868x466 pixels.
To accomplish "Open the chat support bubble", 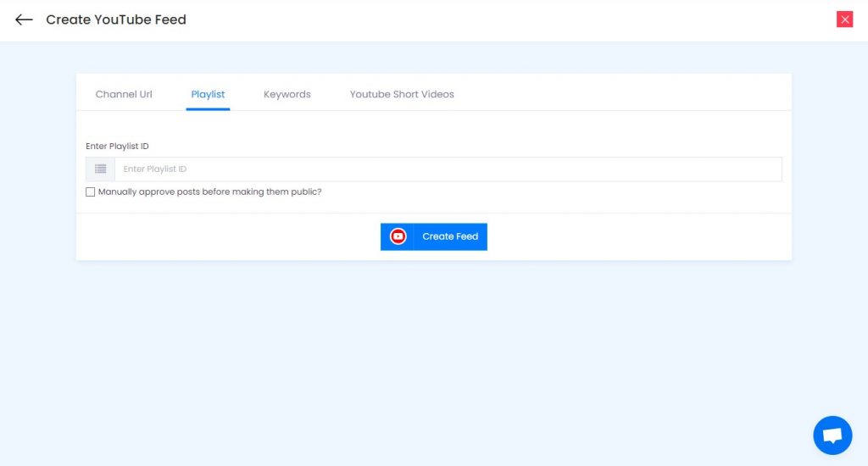I will click(x=832, y=435).
